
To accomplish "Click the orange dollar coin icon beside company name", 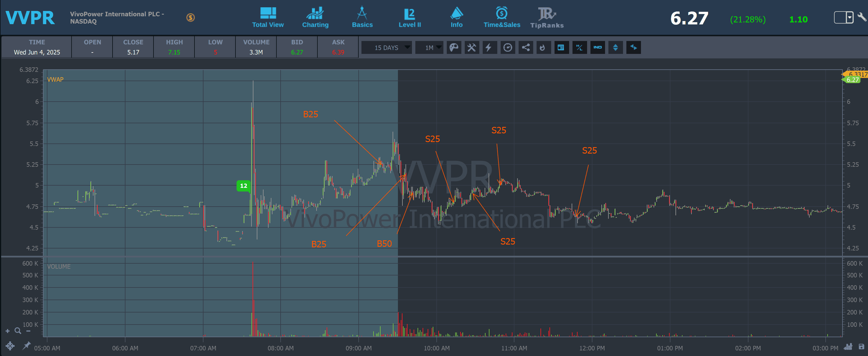I will [191, 17].
